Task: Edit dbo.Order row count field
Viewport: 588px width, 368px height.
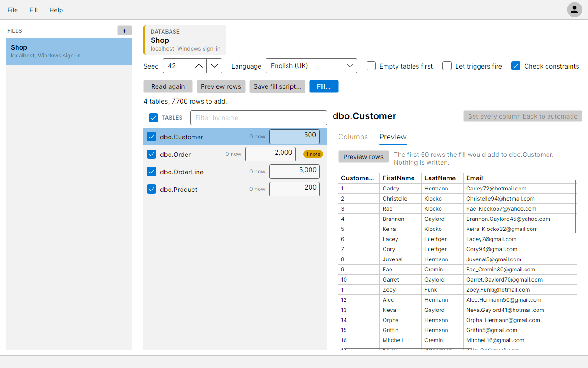Action: 271,154
